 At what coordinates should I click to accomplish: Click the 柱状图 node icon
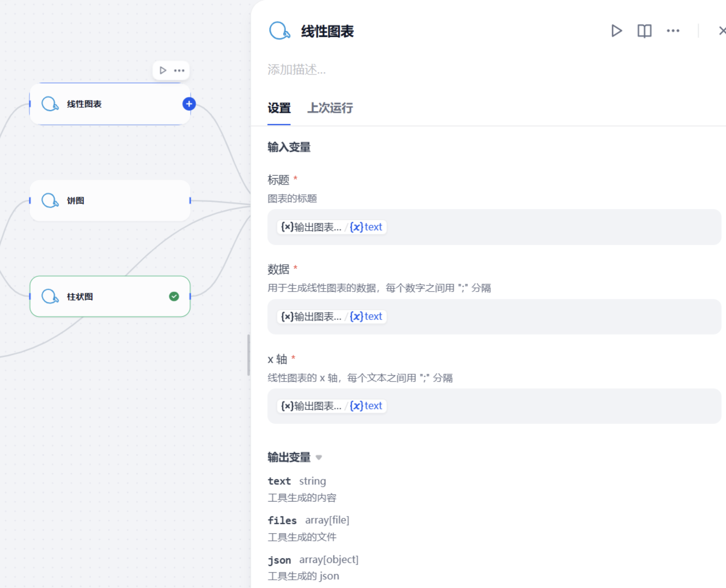[x=50, y=296]
